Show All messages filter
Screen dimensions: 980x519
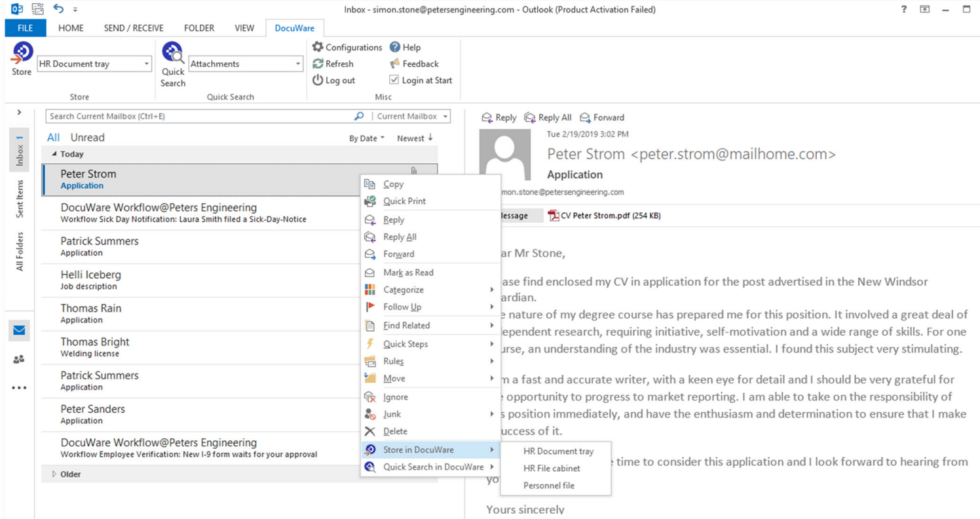54,138
